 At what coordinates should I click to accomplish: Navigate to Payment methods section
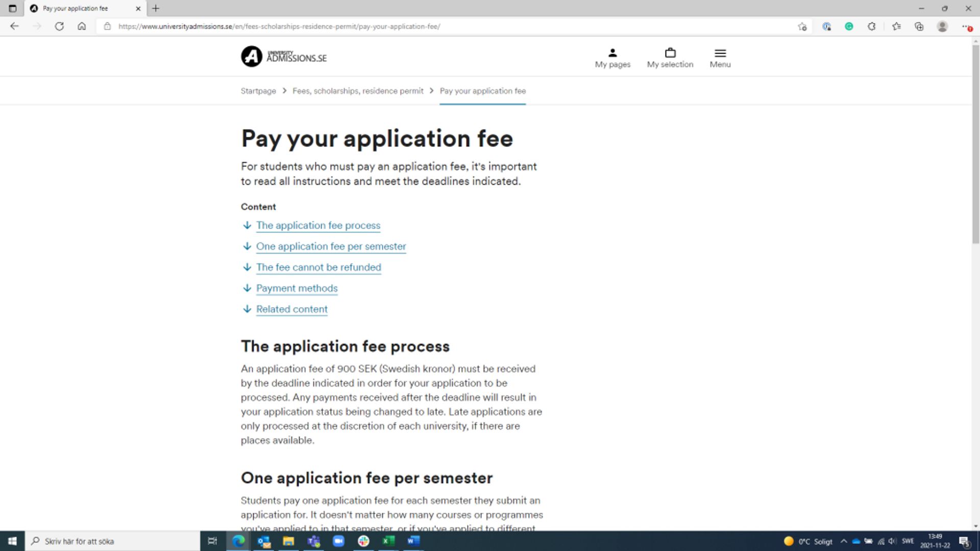(x=297, y=288)
